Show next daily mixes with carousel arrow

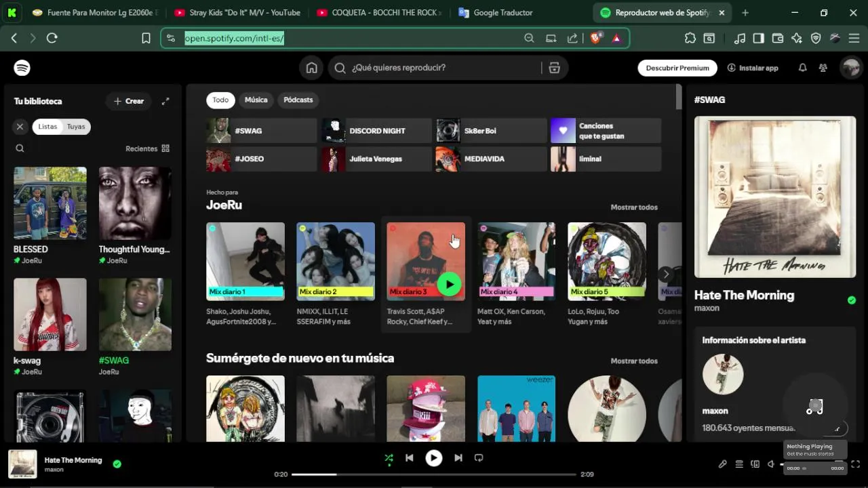coord(666,274)
